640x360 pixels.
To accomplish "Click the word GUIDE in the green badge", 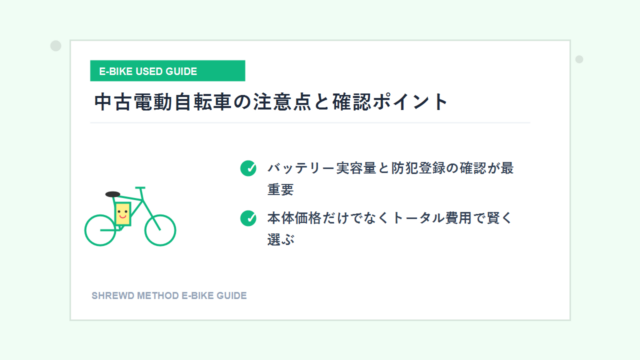I will pos(183,71).
